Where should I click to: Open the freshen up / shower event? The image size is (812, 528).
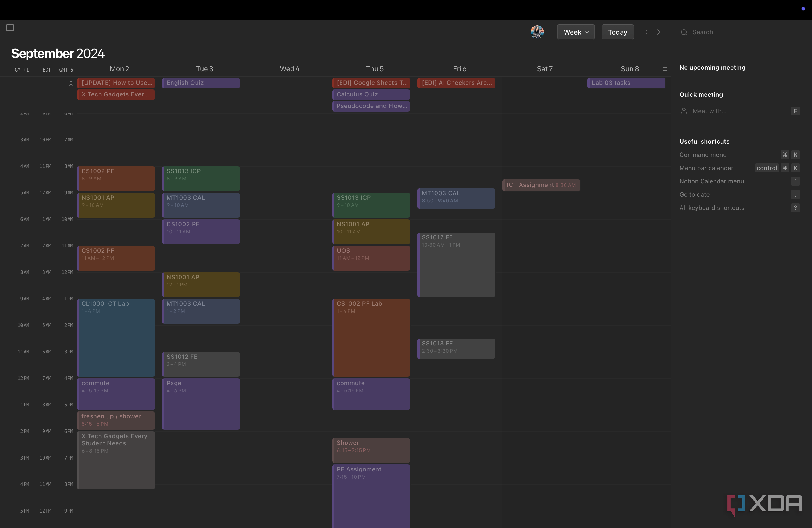[116, 420]
